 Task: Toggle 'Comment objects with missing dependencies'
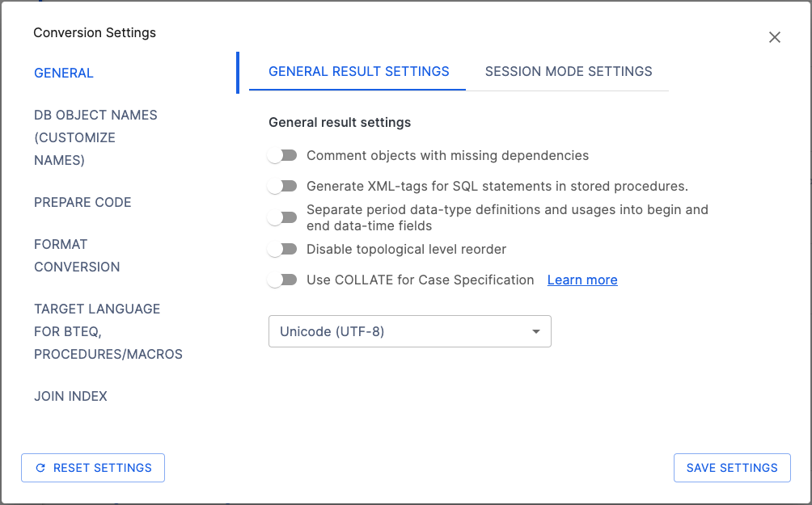(282, 155)
